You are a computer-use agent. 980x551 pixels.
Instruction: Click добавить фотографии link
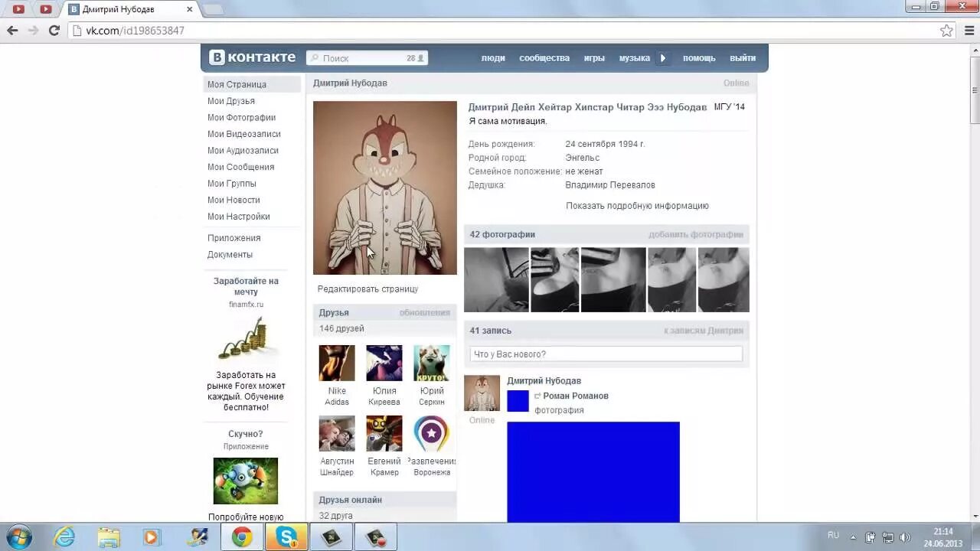pyautogui.click(x=696, y=235)
